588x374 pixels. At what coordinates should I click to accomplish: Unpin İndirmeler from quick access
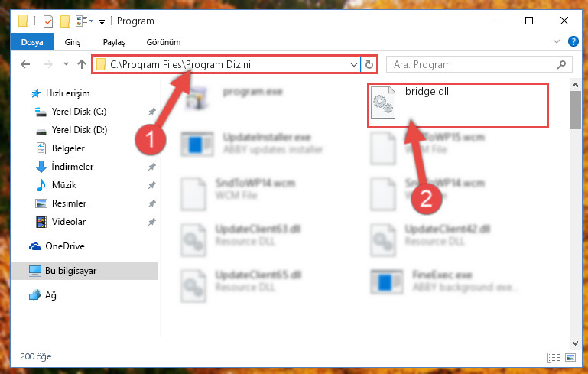(x=151, y=167)
